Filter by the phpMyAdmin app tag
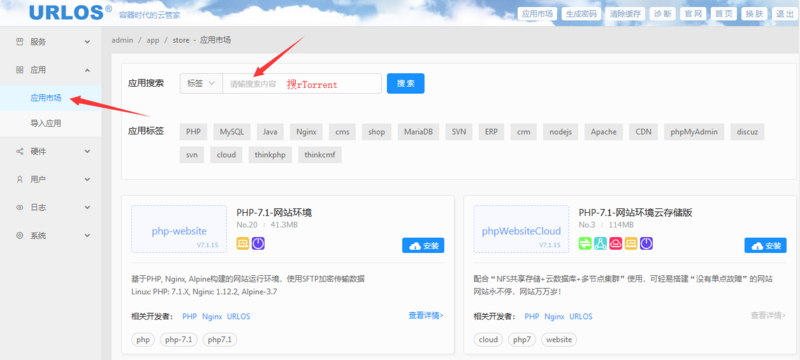Image resolution: width=800 pixels, height=360 pixels. (694, 132)
